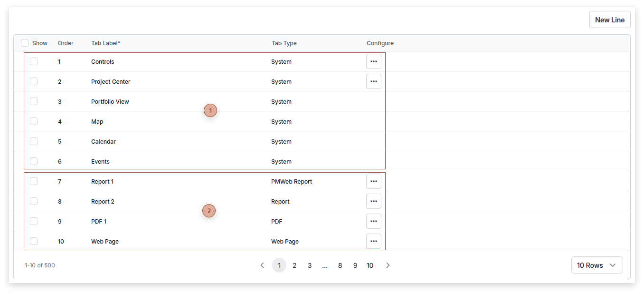The image size is (644, 294).
Task: Go to next page using right arrow
Action: pos(388,265)
